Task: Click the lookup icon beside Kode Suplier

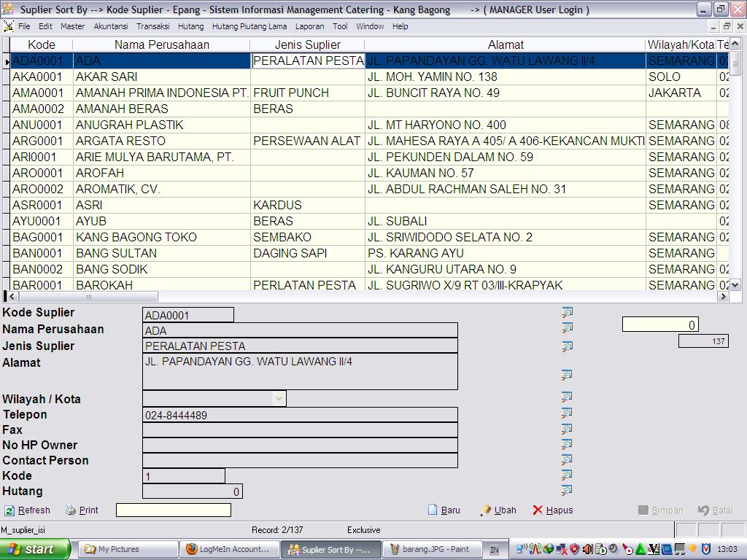Action: tap(567, 312)
